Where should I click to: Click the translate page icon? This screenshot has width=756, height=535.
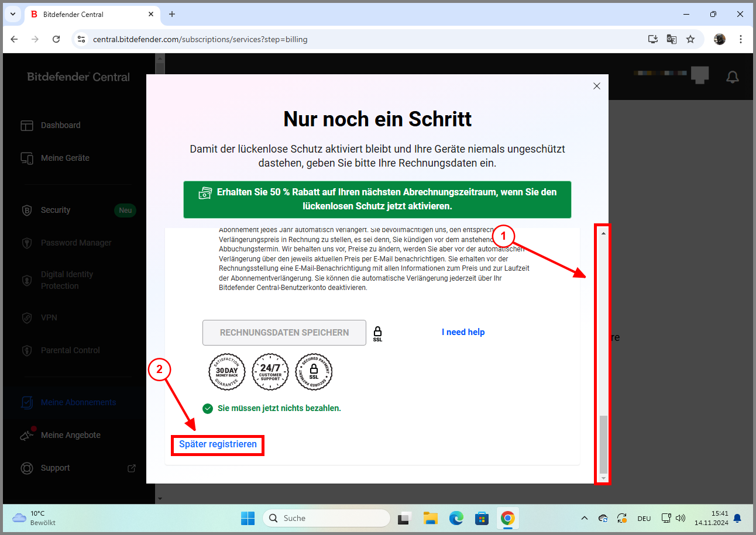coord(672,39)
